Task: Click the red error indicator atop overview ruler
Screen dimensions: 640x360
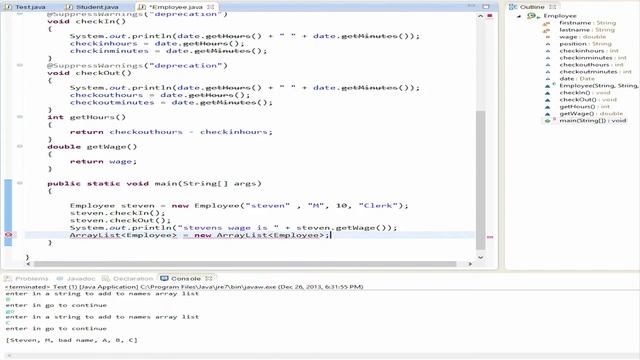Action: pyautogui.click(x=490, y=16)
